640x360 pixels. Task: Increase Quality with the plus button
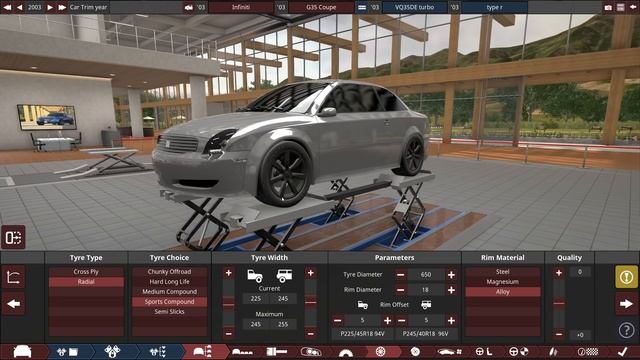[x=559, y=273]
